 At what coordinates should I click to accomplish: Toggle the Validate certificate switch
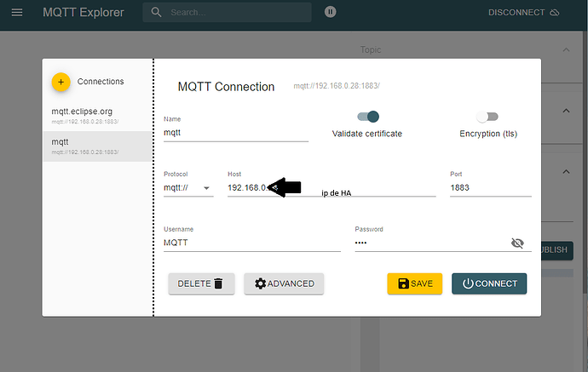368,117
